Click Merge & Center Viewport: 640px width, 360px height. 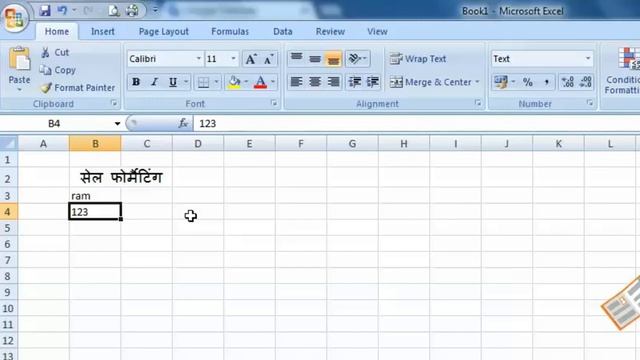tap(431, 82)
